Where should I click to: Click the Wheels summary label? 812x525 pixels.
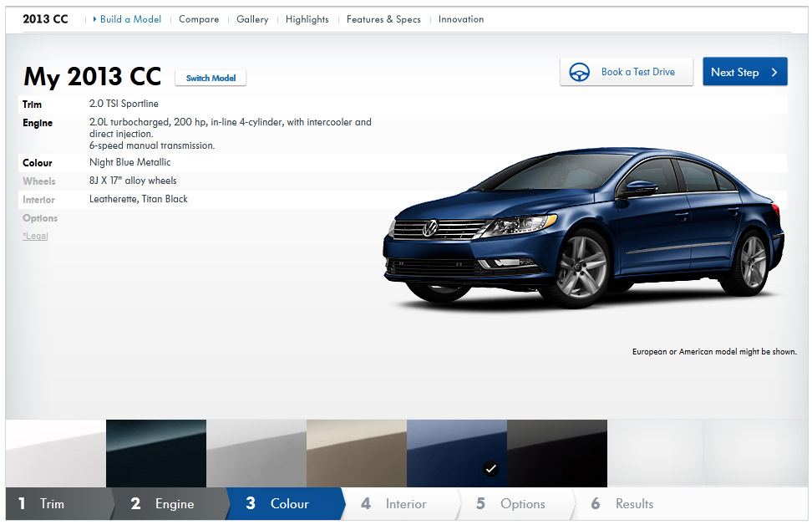click(38, 181)
